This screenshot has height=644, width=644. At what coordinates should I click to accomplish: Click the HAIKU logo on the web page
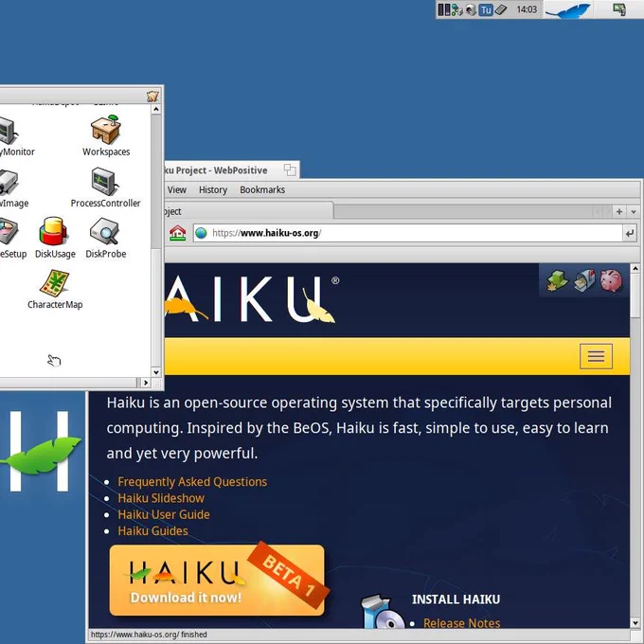click(x=251, y=299)
